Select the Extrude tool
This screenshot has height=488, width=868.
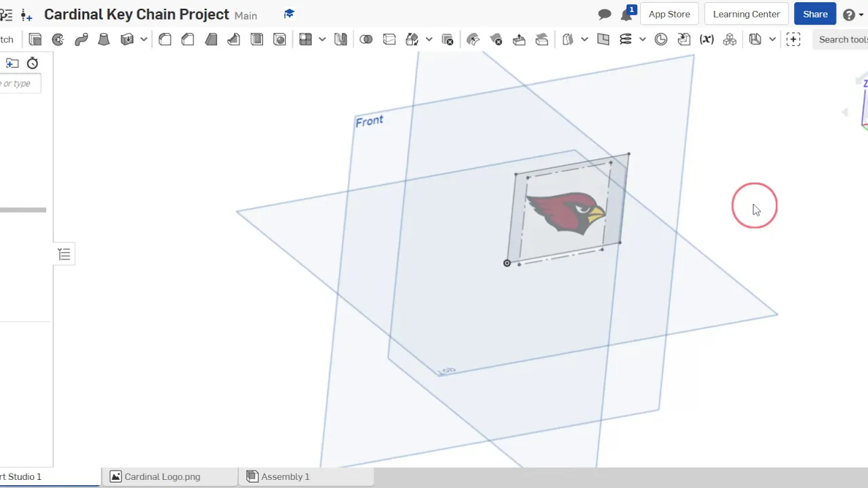(x=35, y=39)
